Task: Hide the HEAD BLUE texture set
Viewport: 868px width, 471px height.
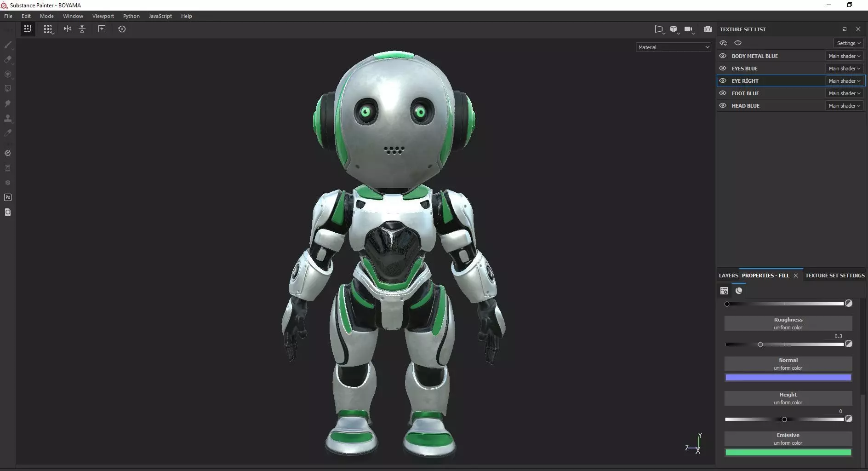Action: (723, 106)
